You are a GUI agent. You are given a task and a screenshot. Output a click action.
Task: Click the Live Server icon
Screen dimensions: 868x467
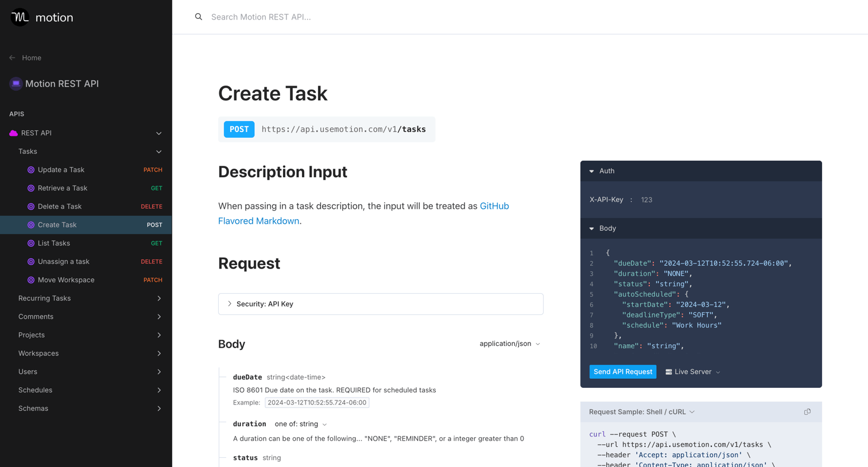[668, 372]
